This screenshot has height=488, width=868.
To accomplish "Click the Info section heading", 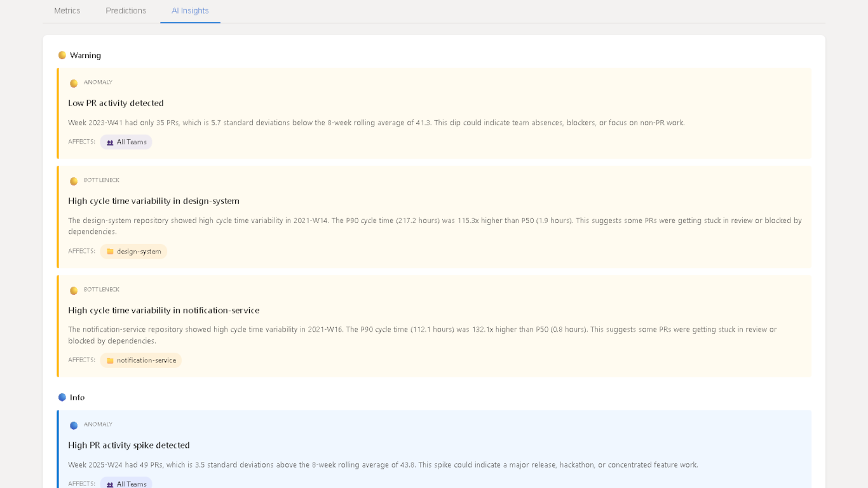I will coord(77,397).
